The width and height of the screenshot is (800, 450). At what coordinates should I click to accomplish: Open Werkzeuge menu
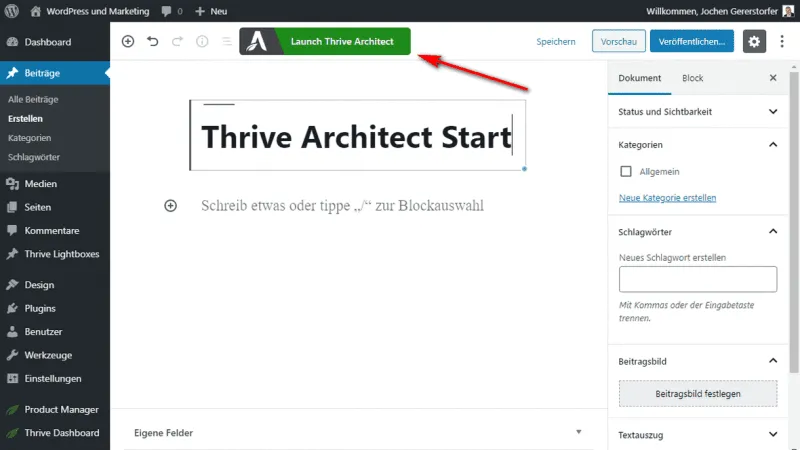[55, 355]
